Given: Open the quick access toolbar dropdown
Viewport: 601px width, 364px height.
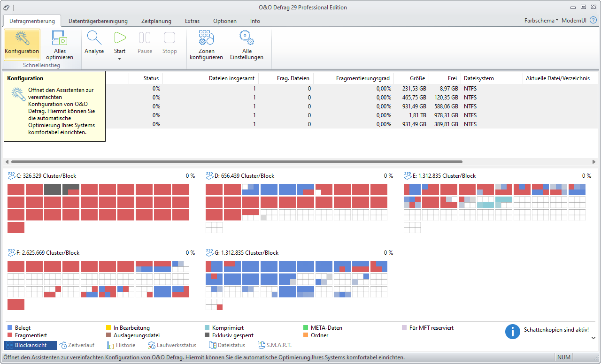Looking at the screenshot, I should (13, 8).
